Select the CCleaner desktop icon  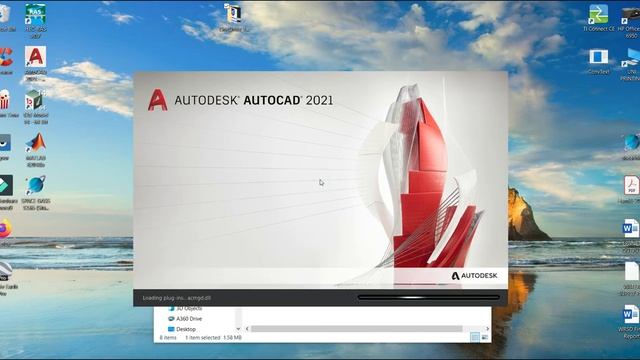pos(6,61)
